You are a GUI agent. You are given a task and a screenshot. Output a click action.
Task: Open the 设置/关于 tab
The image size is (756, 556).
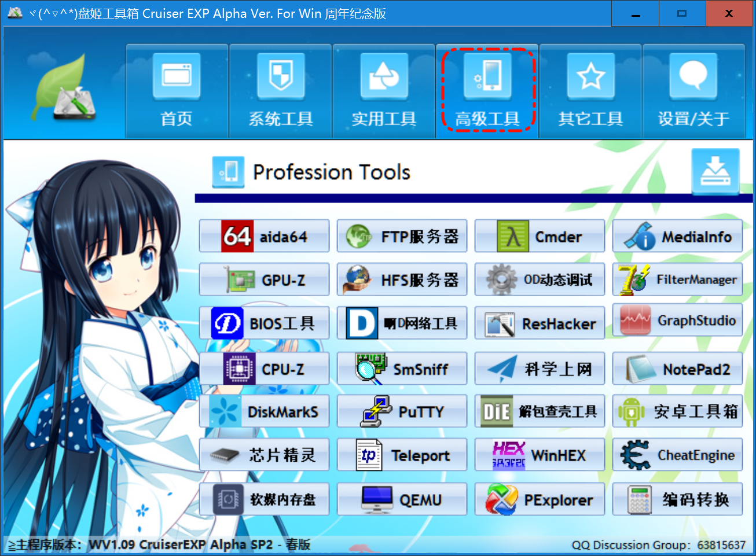pyautogui.click(x=693, y=91)
